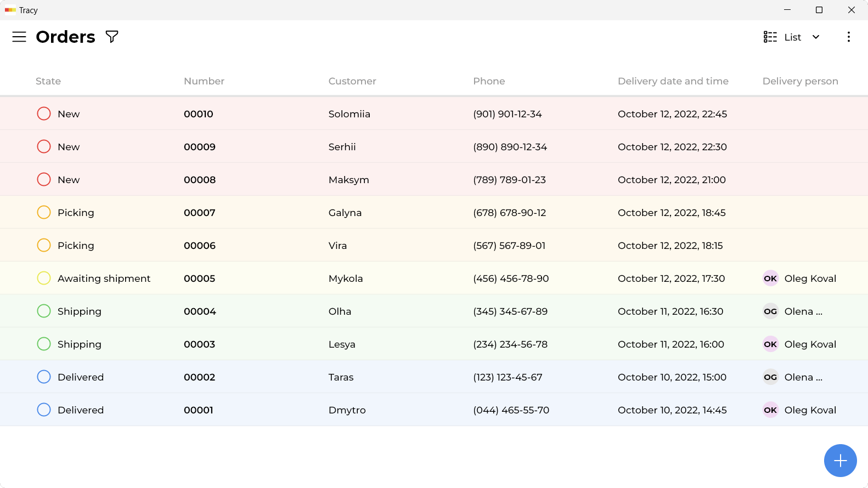Click the List view layout icon

pos(770,37)
